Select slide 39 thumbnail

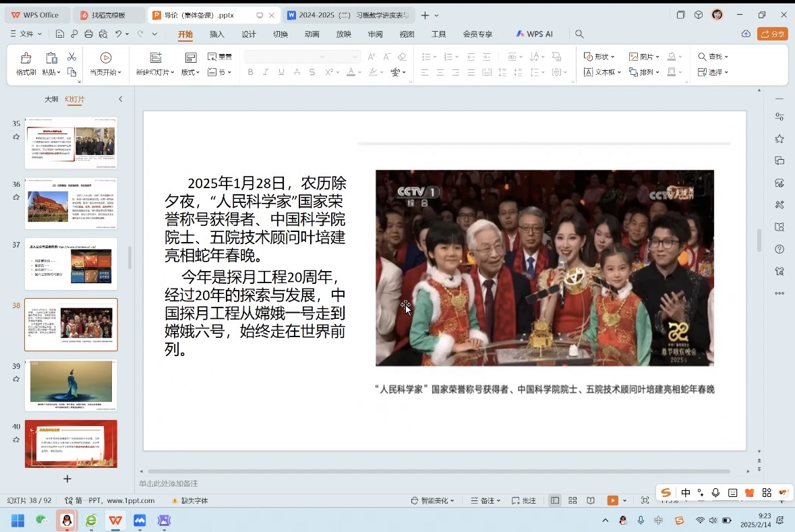pos(71,384)
